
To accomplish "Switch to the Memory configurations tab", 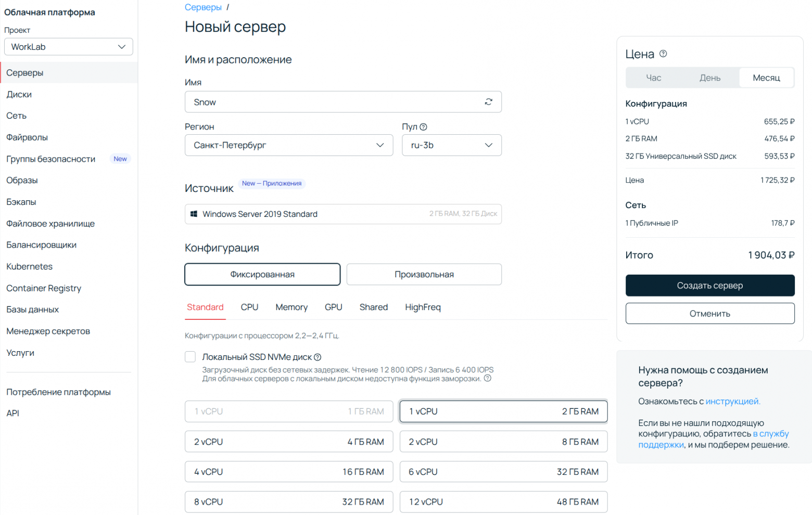I will pos(291,307).
